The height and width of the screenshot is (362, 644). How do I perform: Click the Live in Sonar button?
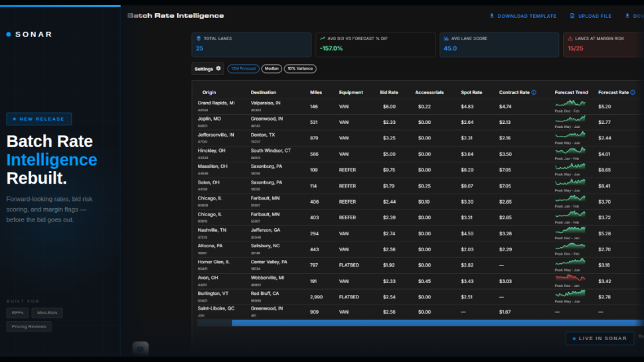click(600, 338)
